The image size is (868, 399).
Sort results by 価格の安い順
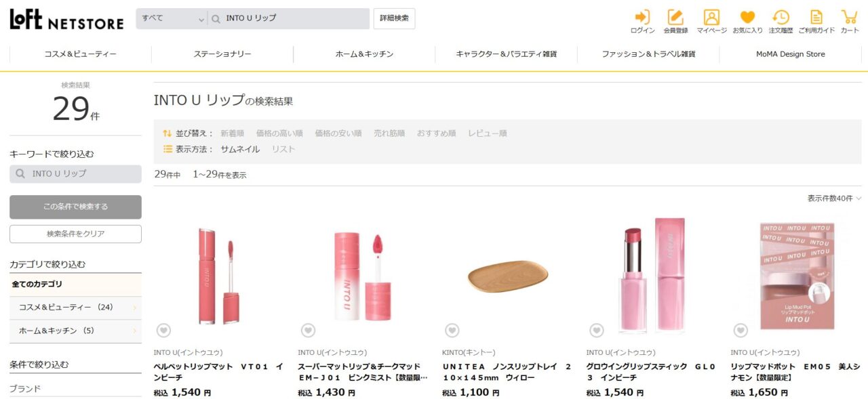coord(338,133)
